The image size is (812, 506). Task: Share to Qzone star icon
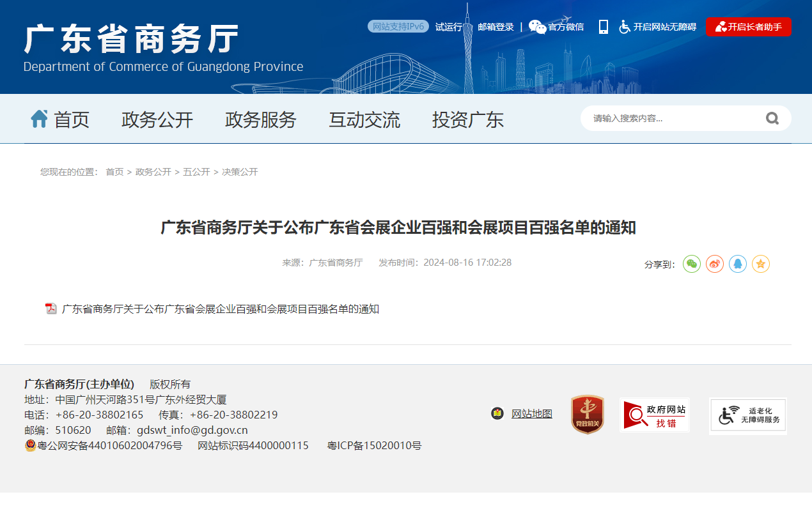[761, 264]
